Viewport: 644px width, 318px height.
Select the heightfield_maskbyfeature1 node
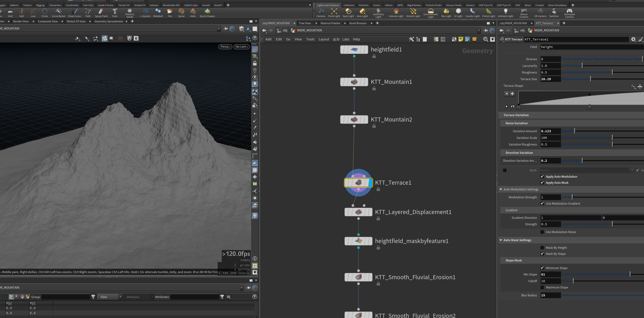[358, 241]
